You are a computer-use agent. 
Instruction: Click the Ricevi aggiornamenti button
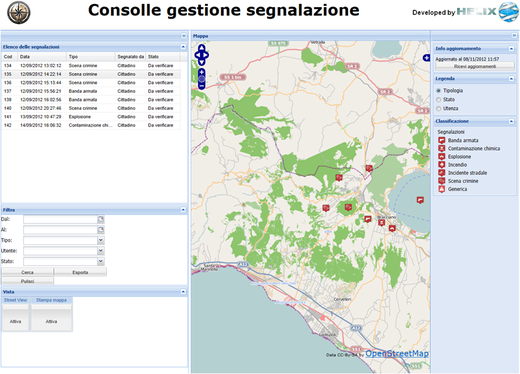click(x=475, y=66)
